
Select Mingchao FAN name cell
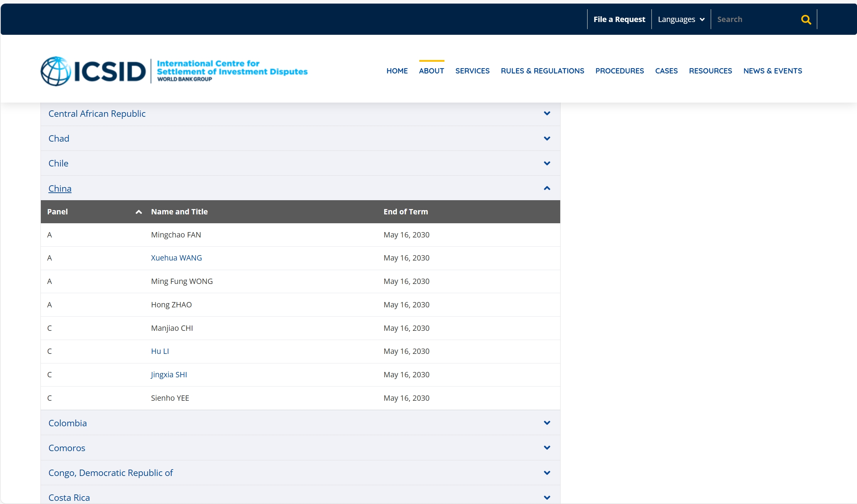pyautogui.click(x=176, y=235)
